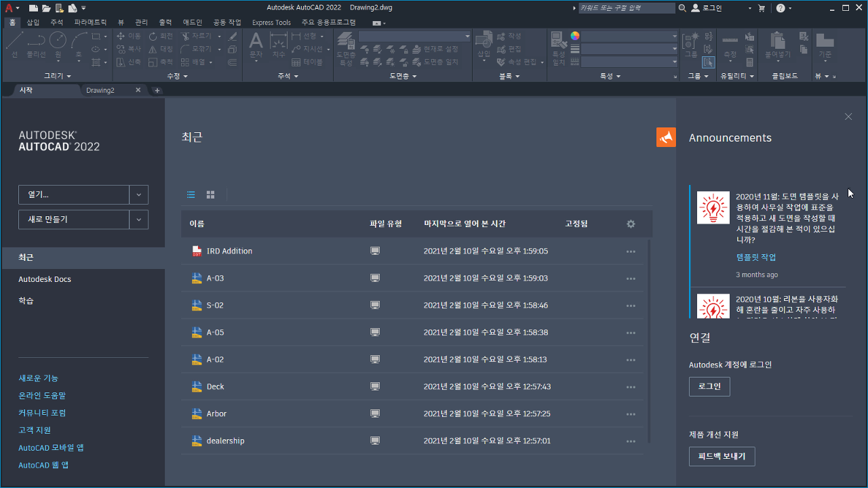Expand the New (새로 만들기) dropdown arrow
The width and height of the screenshot is (868, 488).
tap(138, 220)
